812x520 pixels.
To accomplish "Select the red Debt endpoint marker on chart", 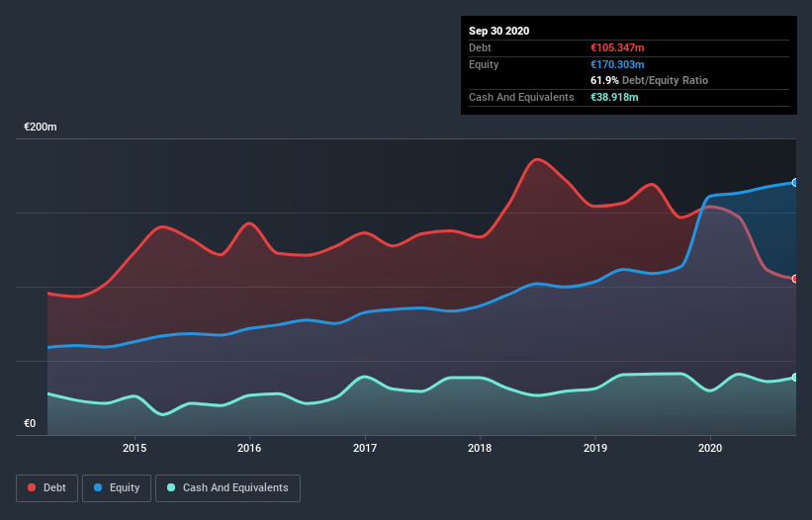I will tap(795, 279).
